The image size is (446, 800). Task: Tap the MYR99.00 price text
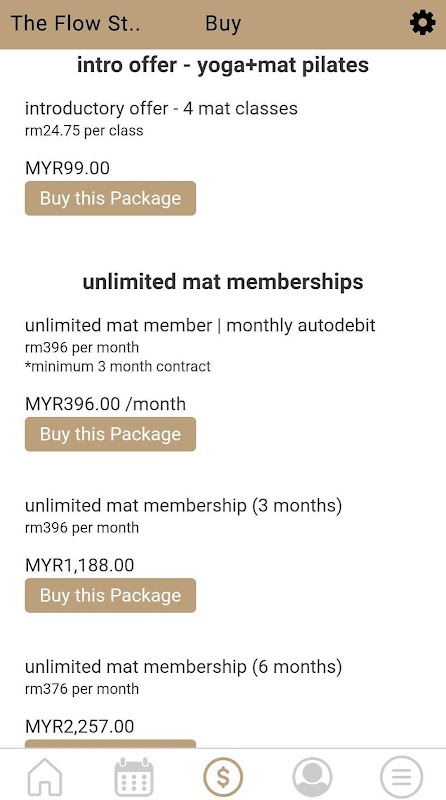pyautogui.click(x=67, y=168)
